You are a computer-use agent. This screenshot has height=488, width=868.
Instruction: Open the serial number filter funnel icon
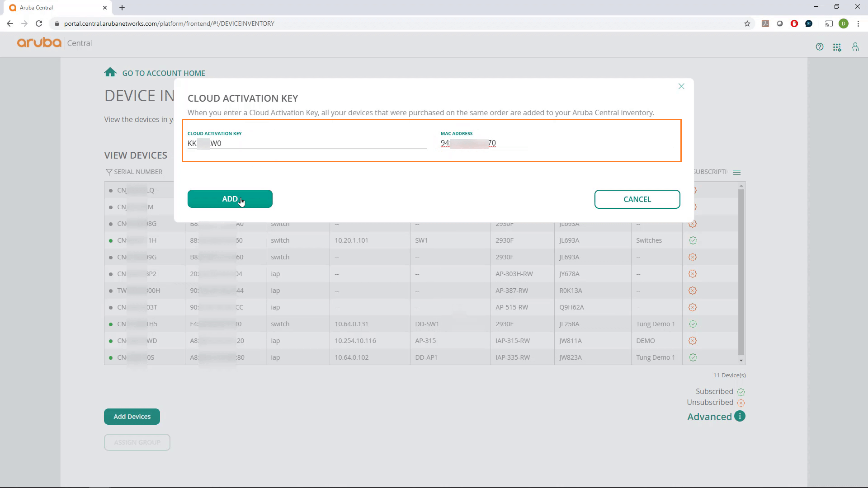[x=108, y=172]
